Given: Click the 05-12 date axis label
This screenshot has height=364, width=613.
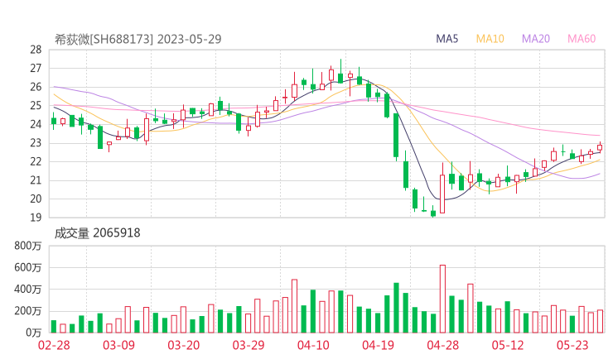Looking at the screenshot, I should point(508,345).
